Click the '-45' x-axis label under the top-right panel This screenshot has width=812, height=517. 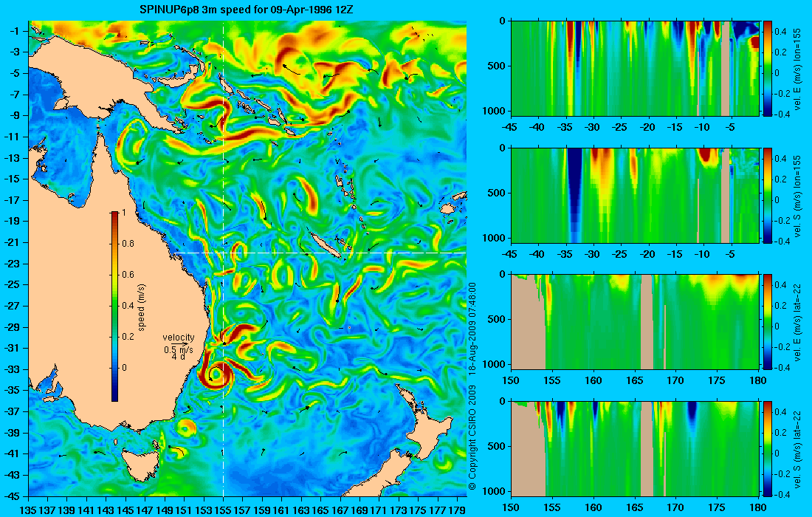point(511,128)
